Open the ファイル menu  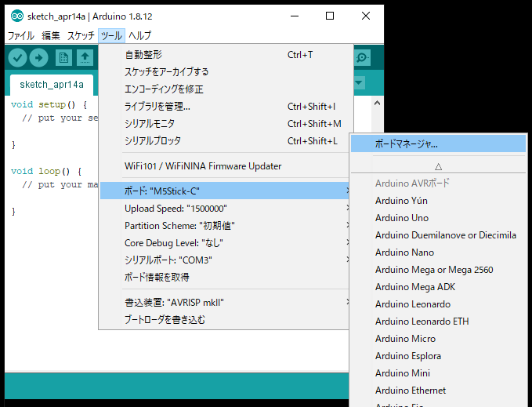[x=22, y=36]
